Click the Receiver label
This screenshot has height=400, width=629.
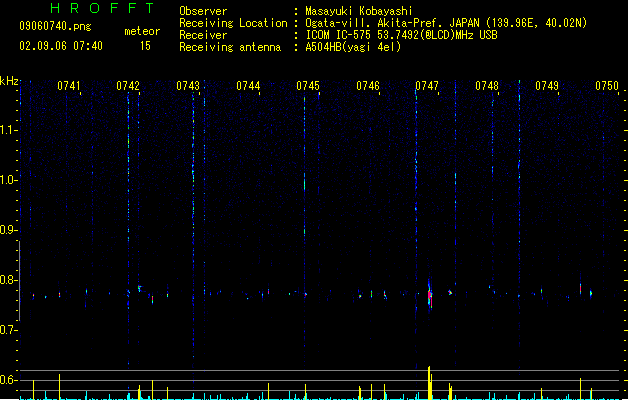tap(203, 35)
